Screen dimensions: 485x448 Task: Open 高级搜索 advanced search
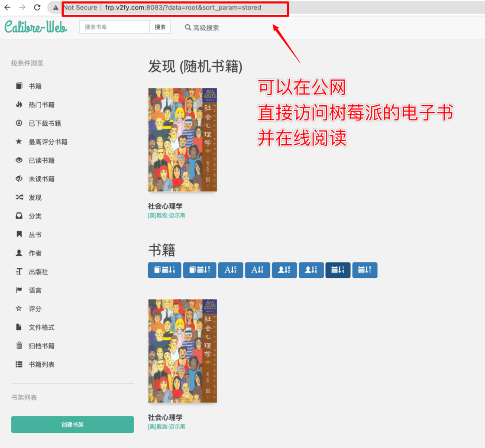tap(202, 28)
